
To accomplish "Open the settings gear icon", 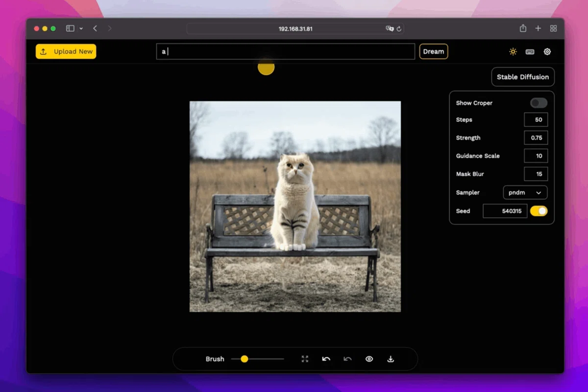I will 547,51.
